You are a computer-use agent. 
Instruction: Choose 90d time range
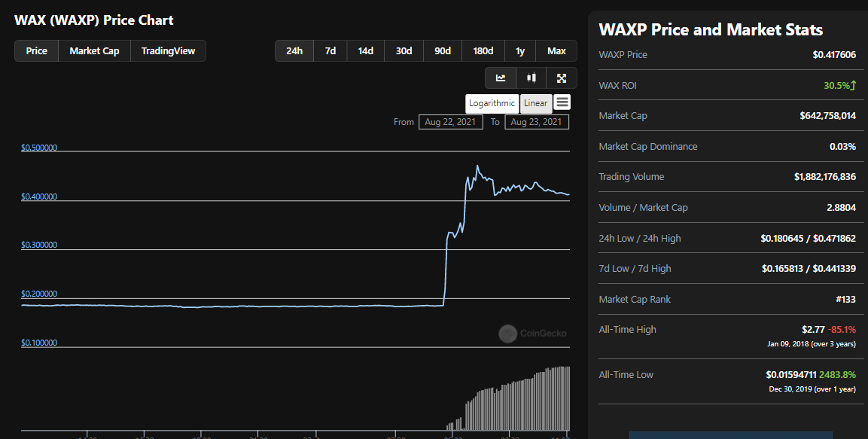[443, 51]
